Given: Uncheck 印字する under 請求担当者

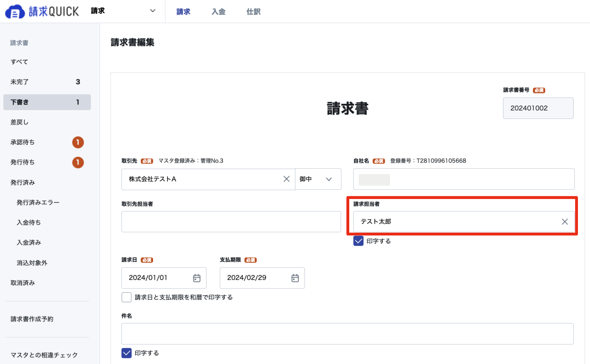Looking at the screenshot, I should pos(358,241).
